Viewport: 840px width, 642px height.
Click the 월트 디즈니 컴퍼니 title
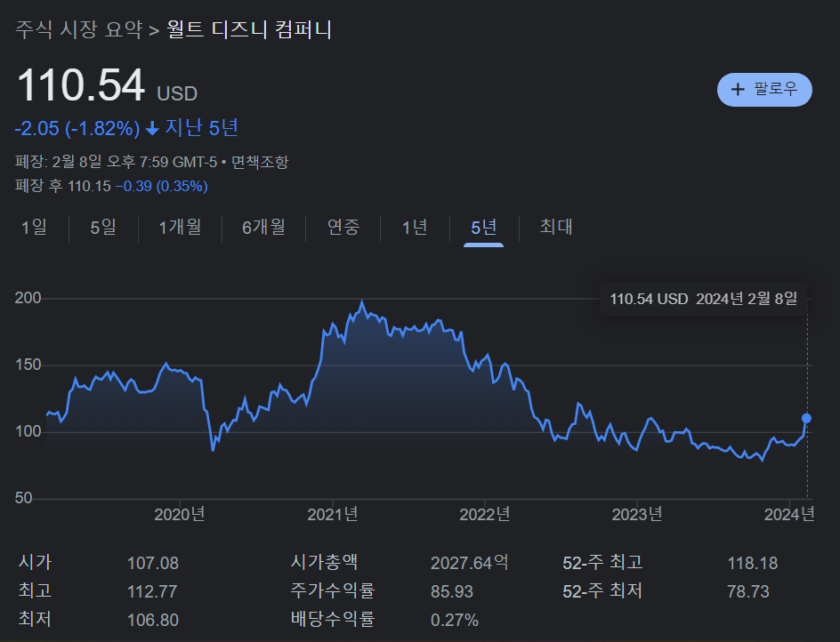pos(249,29)
